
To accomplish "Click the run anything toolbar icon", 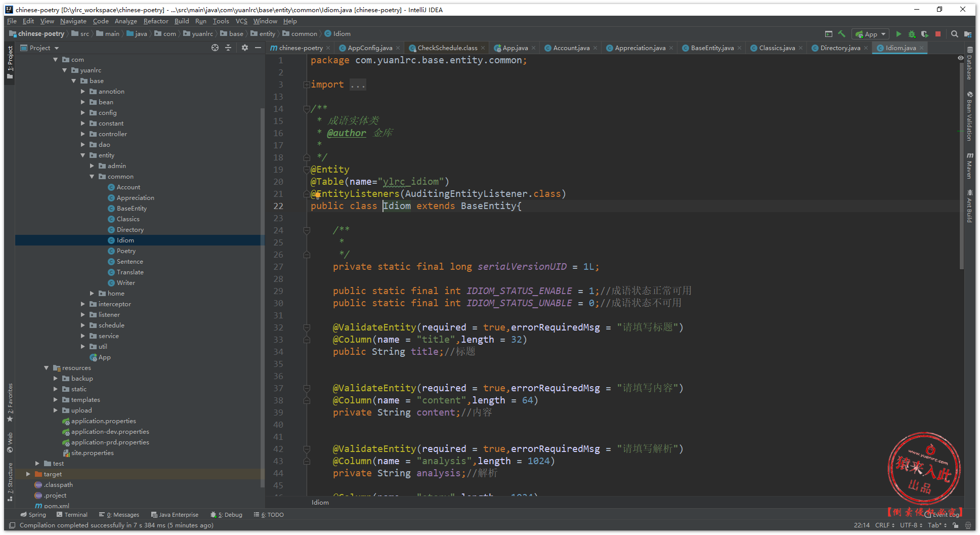I will point(829,34).
